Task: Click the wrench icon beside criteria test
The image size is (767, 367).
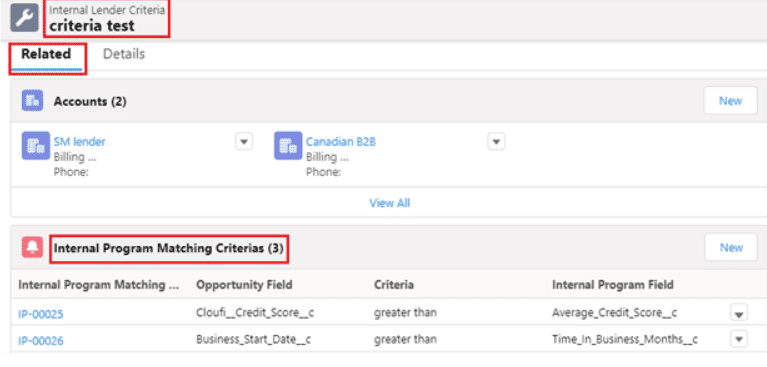Action: click(x=24, y=18)
